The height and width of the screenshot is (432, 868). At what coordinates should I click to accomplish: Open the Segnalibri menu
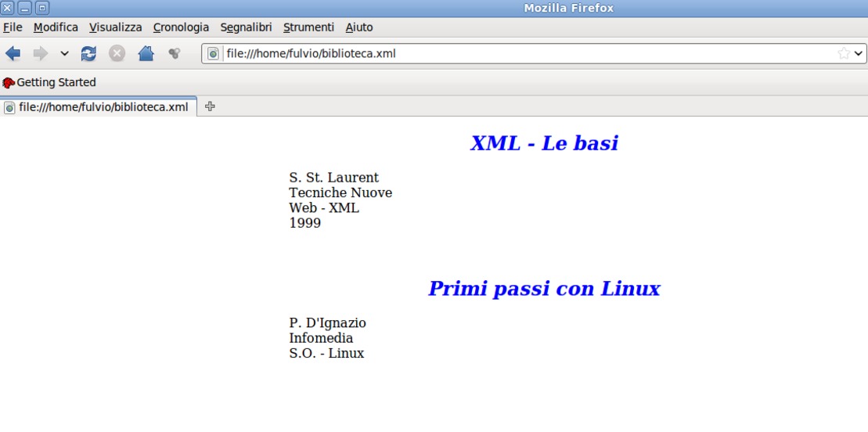(247, 27)
